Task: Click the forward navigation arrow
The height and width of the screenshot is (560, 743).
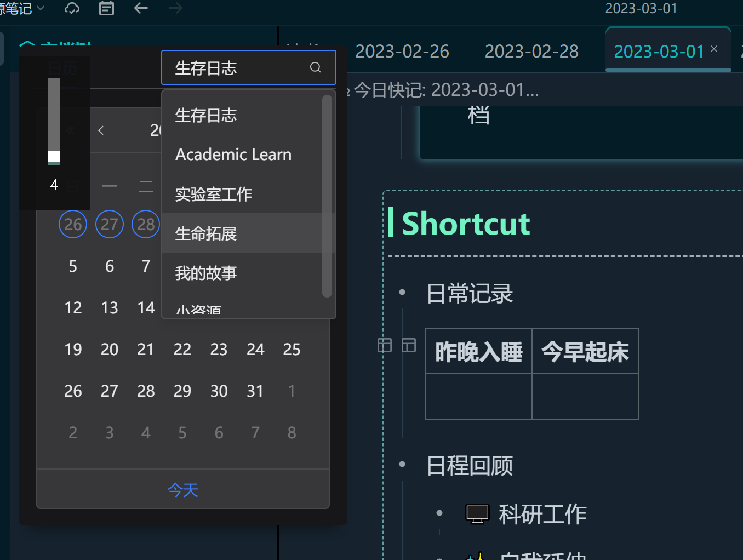Action: [175, 8]
